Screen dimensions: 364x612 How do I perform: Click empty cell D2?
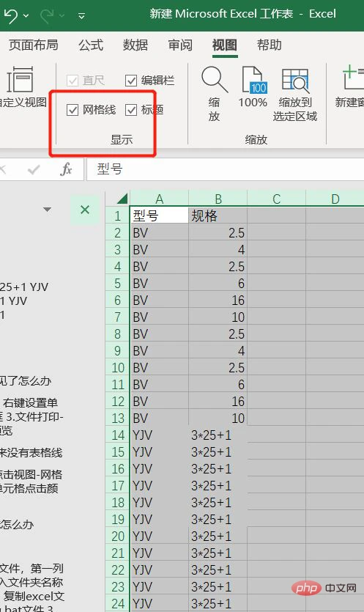click(335, 232)
